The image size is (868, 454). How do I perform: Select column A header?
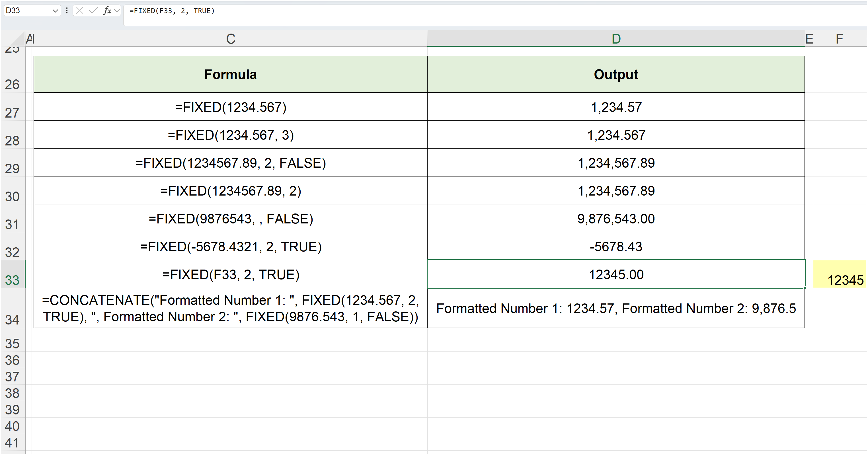(29, 39)
